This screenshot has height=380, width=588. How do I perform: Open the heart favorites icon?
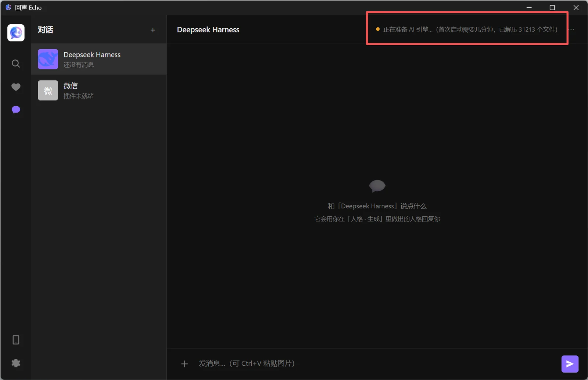click(16, 87)
